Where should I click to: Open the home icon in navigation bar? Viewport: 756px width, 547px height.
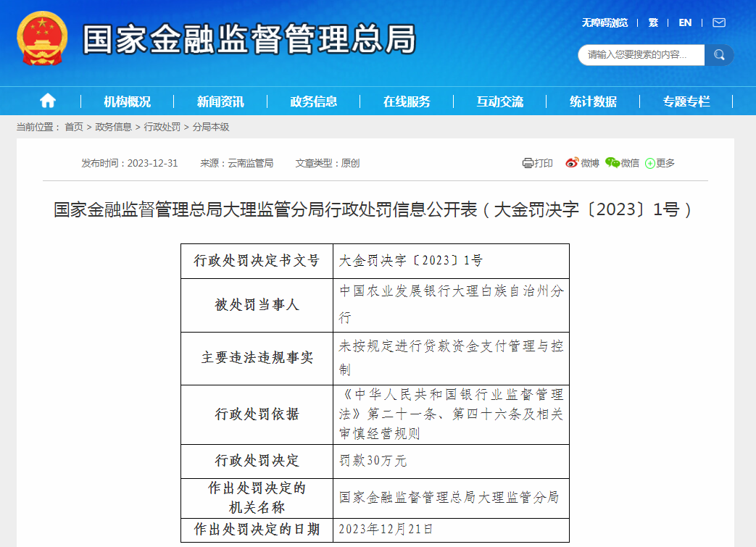(x=48, y=101)
